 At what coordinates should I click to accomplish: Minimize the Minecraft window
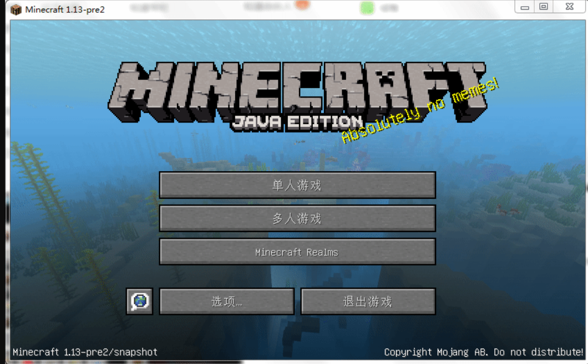click(525, 7)
